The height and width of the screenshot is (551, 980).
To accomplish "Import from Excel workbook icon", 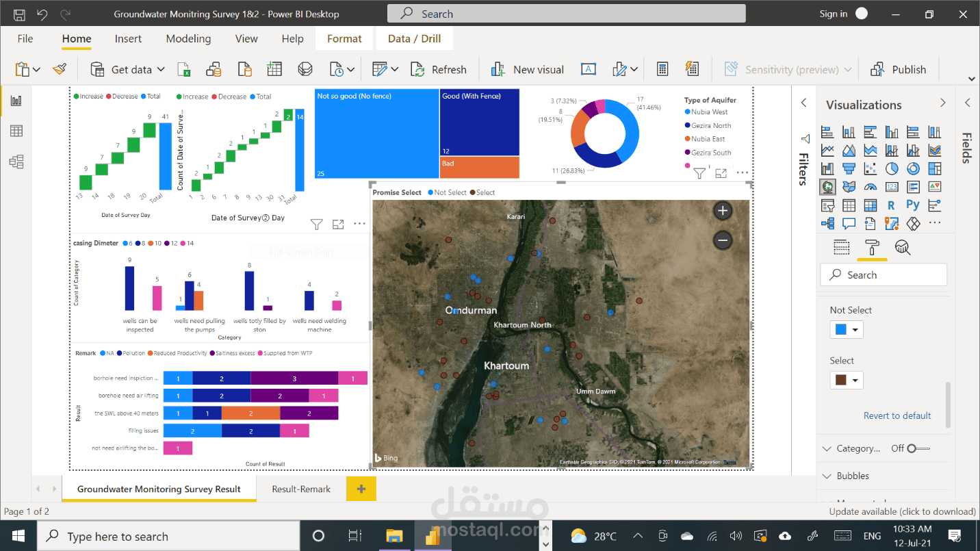I will 184,69.
